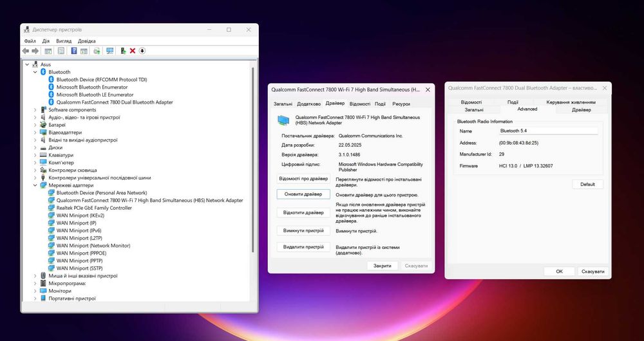Click the Bluetooth category icon in tree
This screenshot has width=644, height=341.
43,72
